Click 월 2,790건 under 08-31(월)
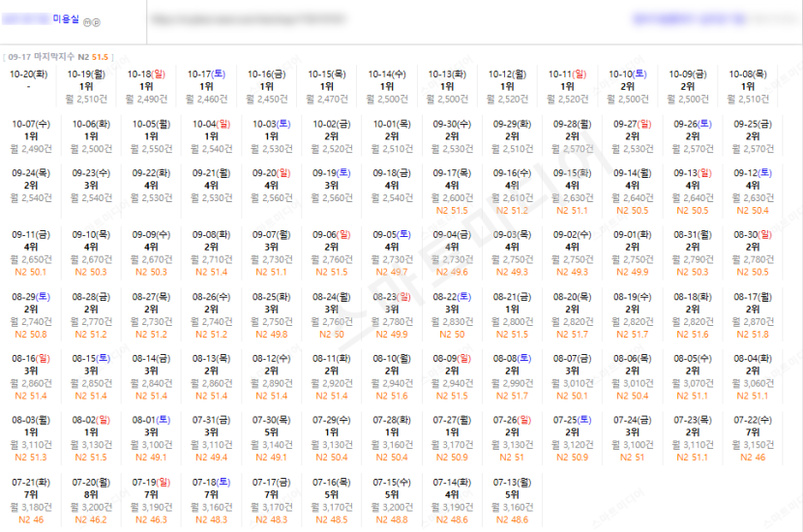Screen dimensions: 803x532 coord(693,259)
